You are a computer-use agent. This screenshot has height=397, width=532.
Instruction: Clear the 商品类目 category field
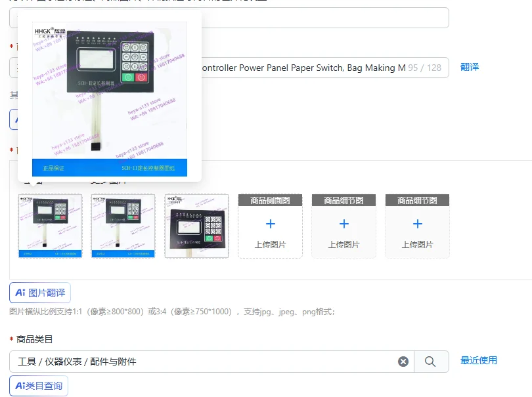click(x=403, y=362)
